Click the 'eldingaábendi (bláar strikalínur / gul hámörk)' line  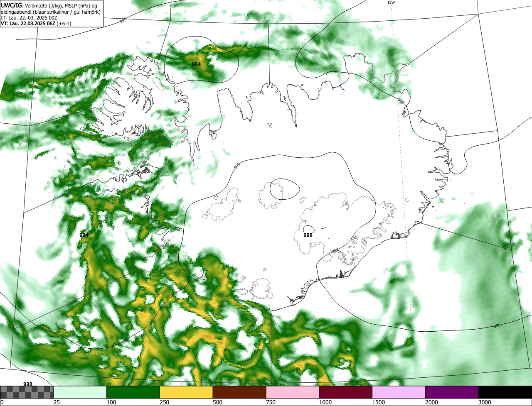point(50,12)
